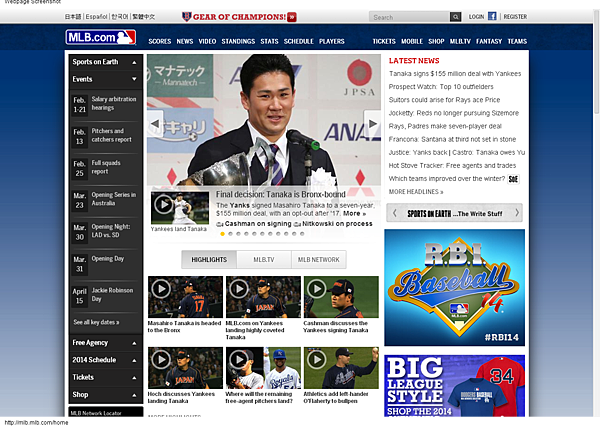Show next slide in hero carousel

(372, 123)
